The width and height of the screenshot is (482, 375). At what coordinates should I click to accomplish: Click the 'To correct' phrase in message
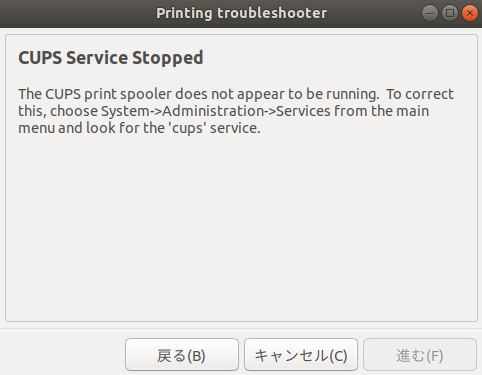point(420,94)
